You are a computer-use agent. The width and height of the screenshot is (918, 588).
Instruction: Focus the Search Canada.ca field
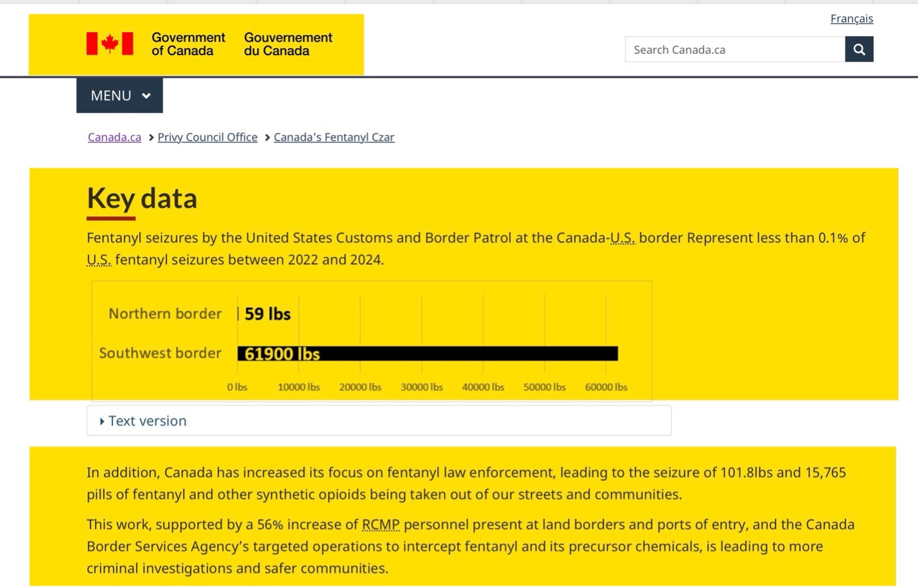point(734,49)
